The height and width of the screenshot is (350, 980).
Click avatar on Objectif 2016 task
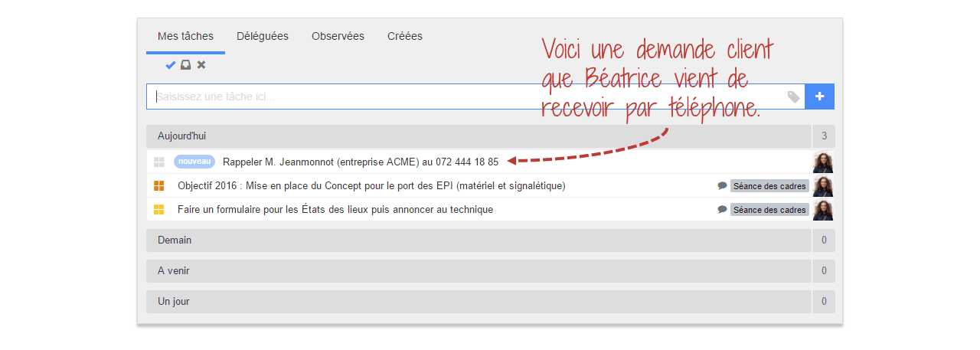(x=823, y=186)
